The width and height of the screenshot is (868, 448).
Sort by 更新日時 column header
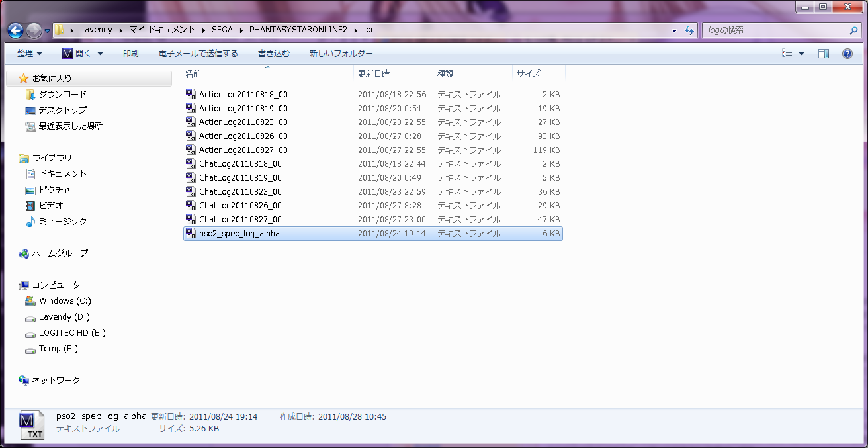pos(394,73)
